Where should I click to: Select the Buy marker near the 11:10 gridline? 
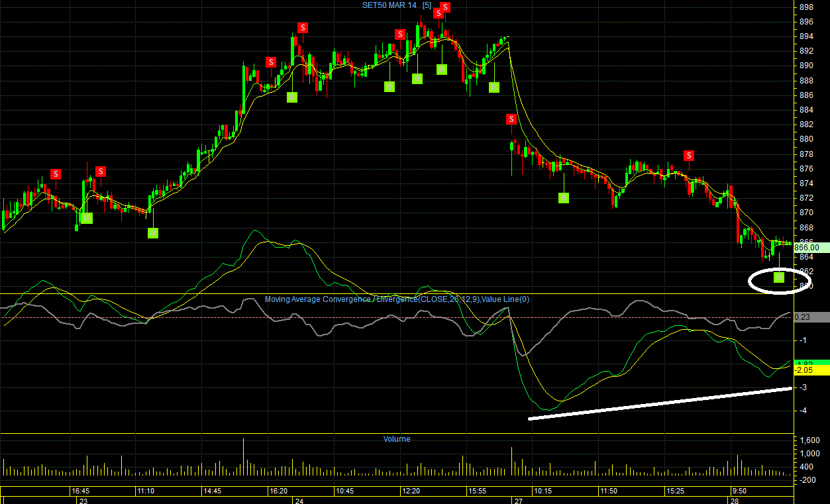[x=153, y=232]
